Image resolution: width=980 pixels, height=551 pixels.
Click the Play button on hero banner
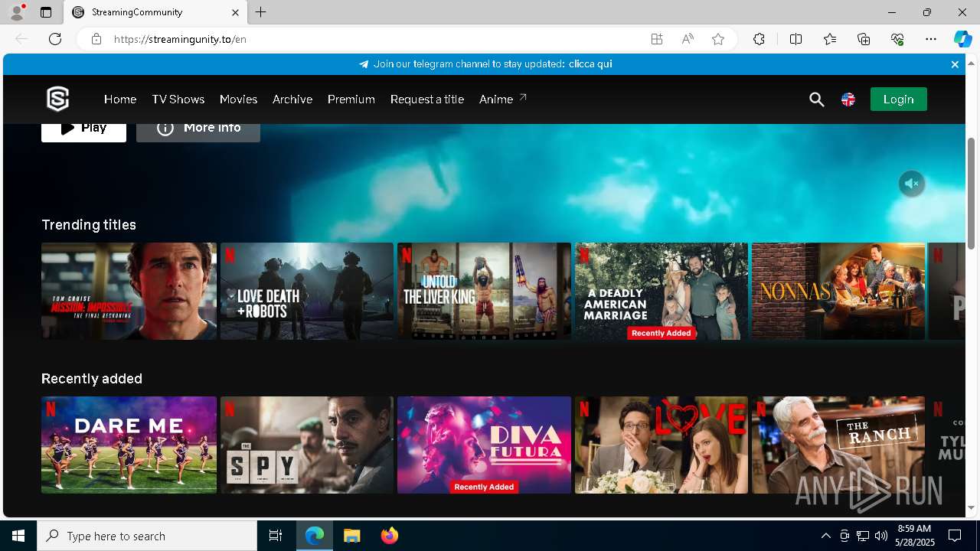83,132
